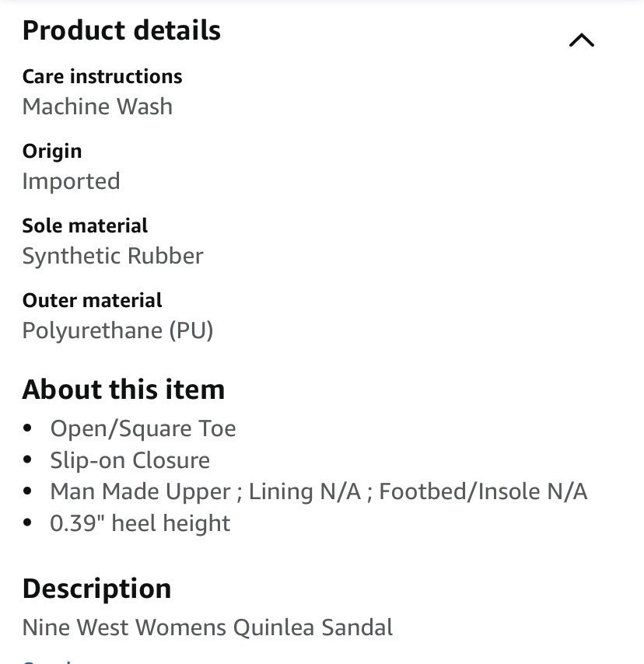Click the About this item heading

pos(124,390)
